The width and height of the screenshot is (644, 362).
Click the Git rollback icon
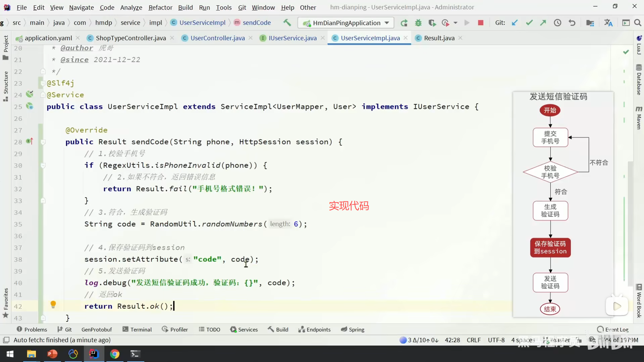(x=572, y=23)
